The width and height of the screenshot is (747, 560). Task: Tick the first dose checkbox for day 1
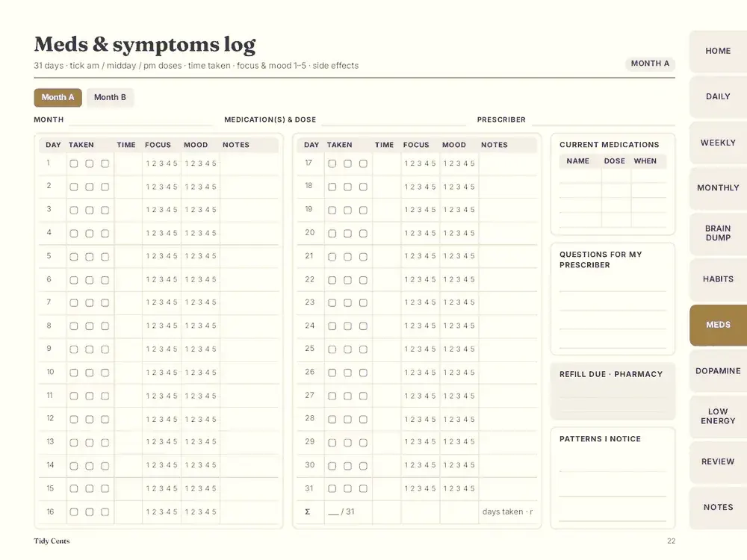[74, 164]
